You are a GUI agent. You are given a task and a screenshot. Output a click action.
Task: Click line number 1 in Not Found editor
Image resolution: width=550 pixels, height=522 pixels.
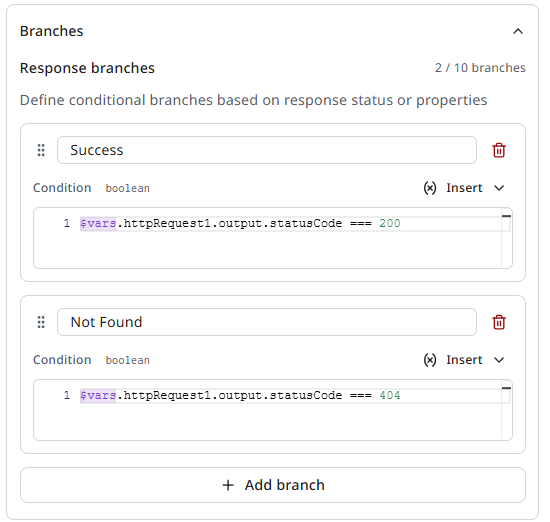67,395
